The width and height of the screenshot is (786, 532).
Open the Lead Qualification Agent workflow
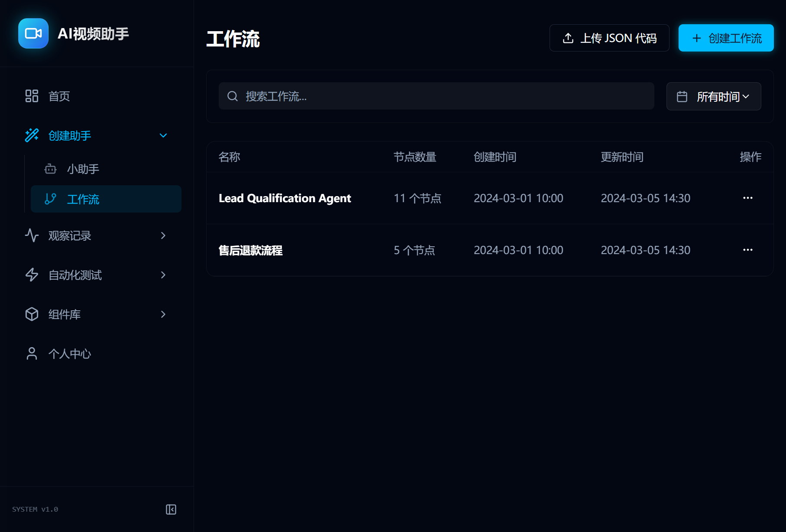coord(285,198)
